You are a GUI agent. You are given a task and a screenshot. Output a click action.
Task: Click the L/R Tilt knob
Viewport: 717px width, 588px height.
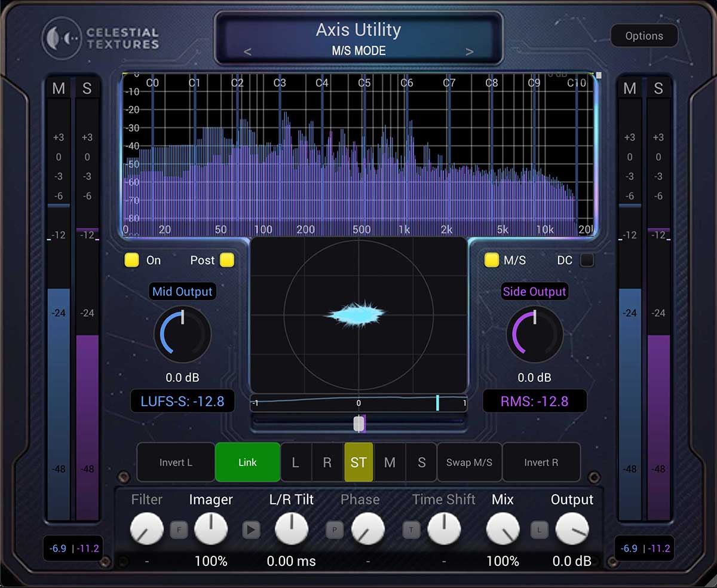pos(292,529)
